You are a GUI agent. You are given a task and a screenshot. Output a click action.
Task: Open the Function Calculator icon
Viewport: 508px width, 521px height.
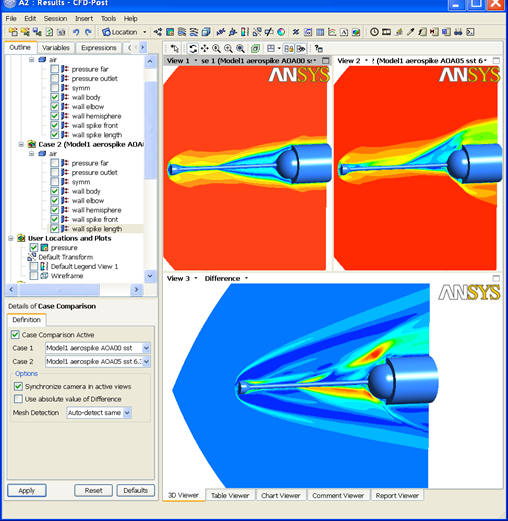[x=422, y=32]
